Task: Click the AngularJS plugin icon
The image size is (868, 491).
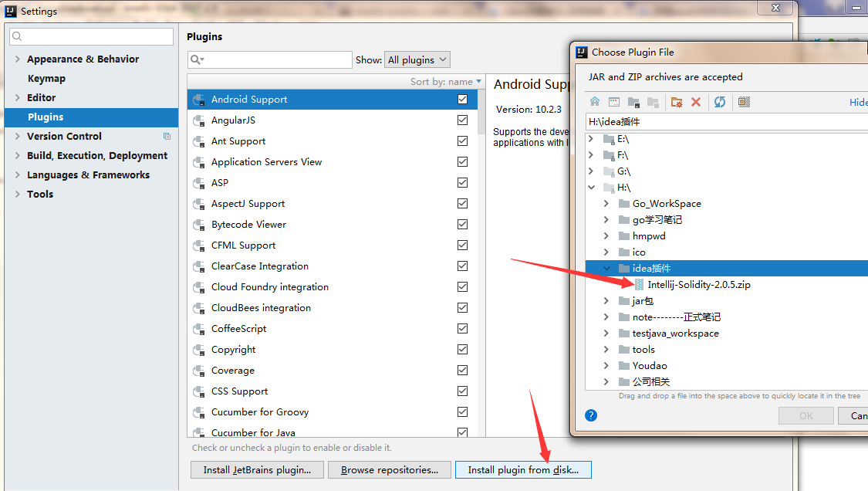Action: pos(199,120)
